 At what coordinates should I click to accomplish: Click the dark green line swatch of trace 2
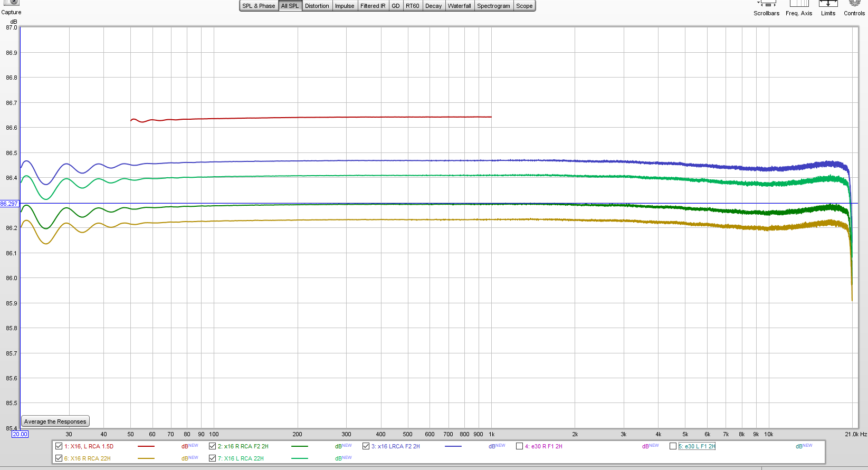[300, 446]
